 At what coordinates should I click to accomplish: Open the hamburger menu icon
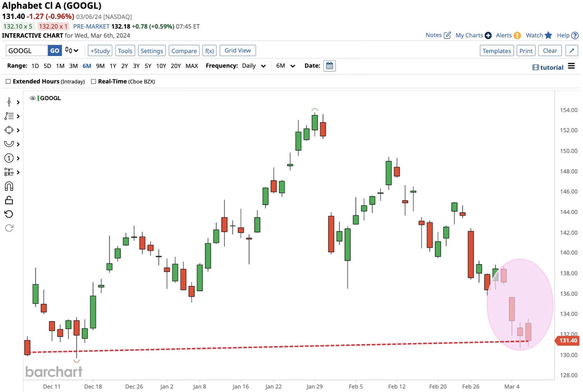tap(571, 66)
